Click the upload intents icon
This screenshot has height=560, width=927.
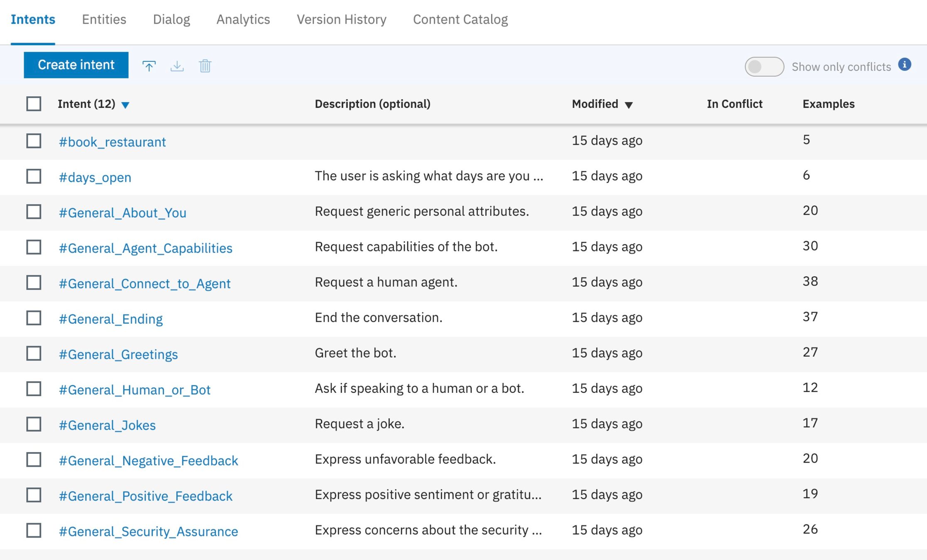(x=149, y=66)
